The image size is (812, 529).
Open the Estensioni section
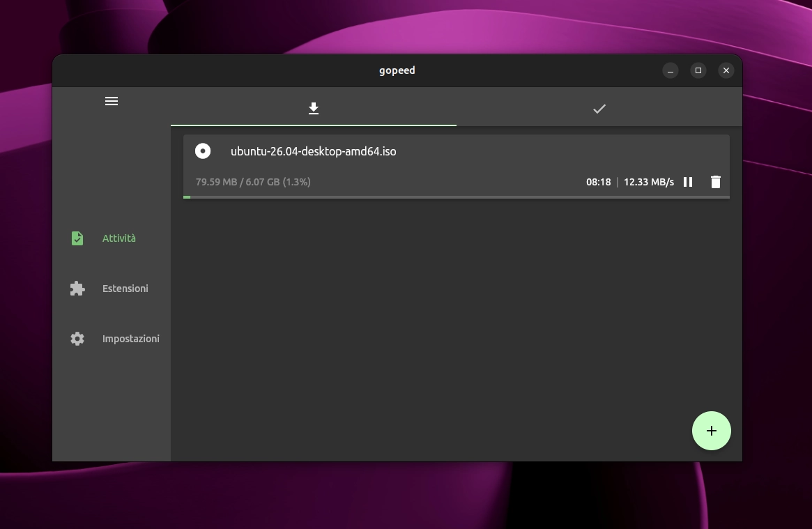tap(112, 289)
